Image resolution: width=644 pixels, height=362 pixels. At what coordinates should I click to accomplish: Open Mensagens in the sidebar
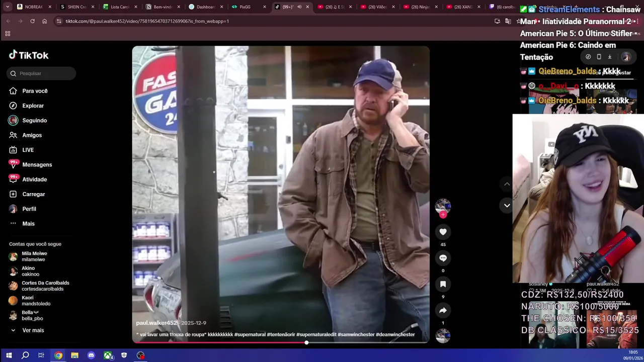(x=30, y=165)
